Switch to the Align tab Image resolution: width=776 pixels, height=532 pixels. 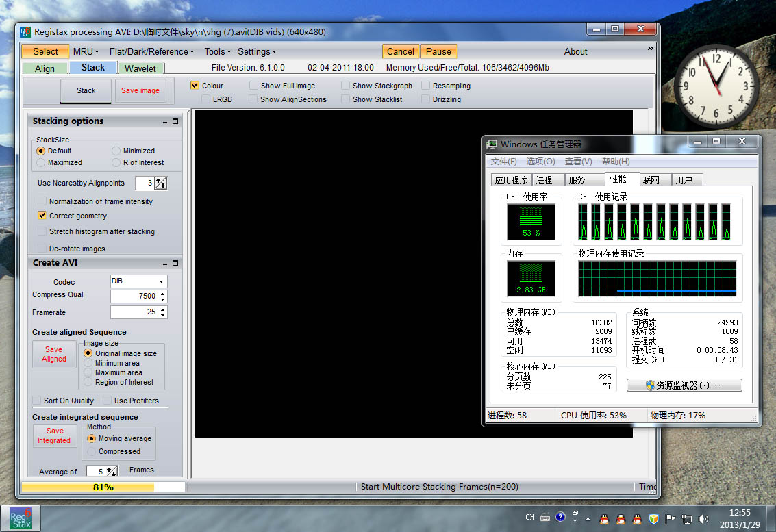(x=45, y=68)
